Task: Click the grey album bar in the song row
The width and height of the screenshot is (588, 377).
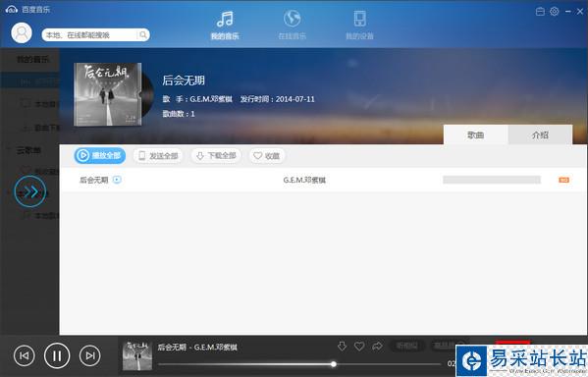Action: (x=492, y=180)
